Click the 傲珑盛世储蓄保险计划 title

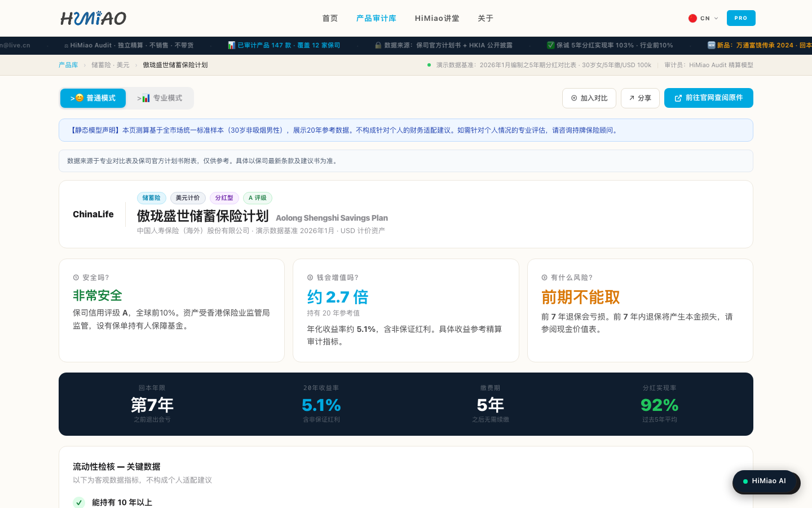point(203,216)
